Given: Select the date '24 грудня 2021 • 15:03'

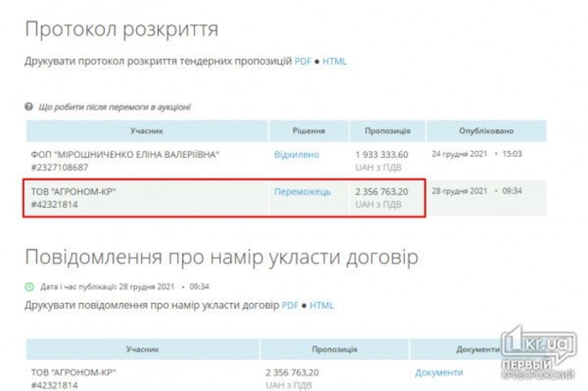Looking at the screenshot, I should point(476,154).
